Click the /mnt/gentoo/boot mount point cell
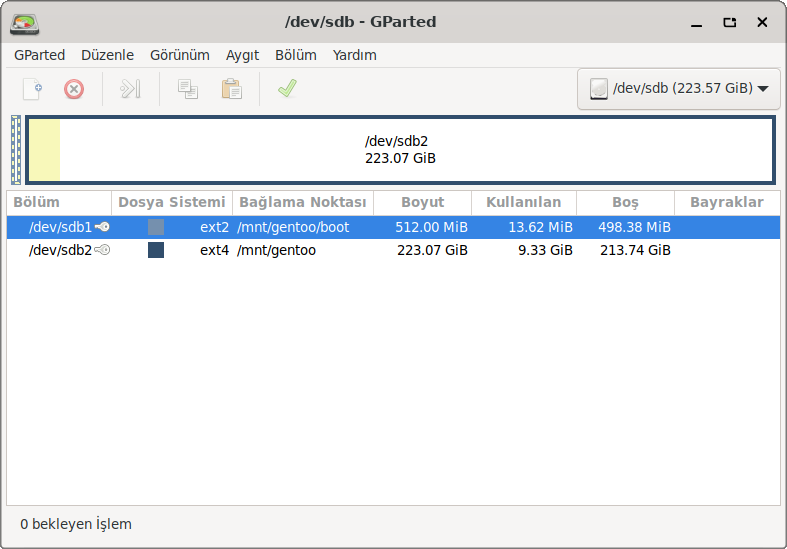Viewport: 787px width, 549px height. (293, 227)
